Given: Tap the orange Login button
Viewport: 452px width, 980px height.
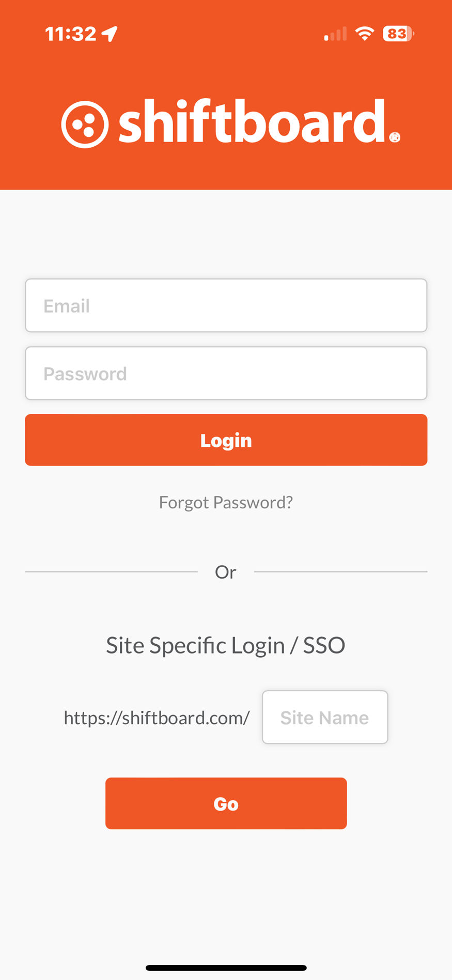Looking at the screenshot, I should pyautogui.click(x=226, y=440).
